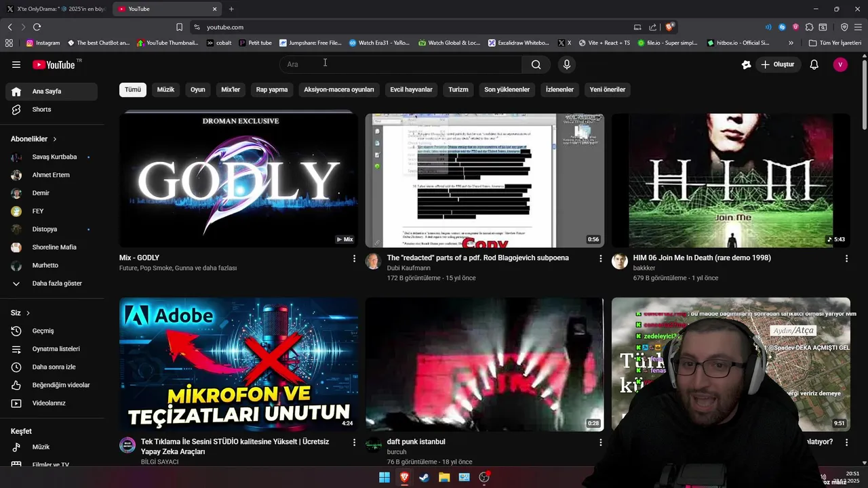This screenshot has height=488, width=868.
Task: Open the Brave VPN shield icon
Action: click(x=844, y=27)
